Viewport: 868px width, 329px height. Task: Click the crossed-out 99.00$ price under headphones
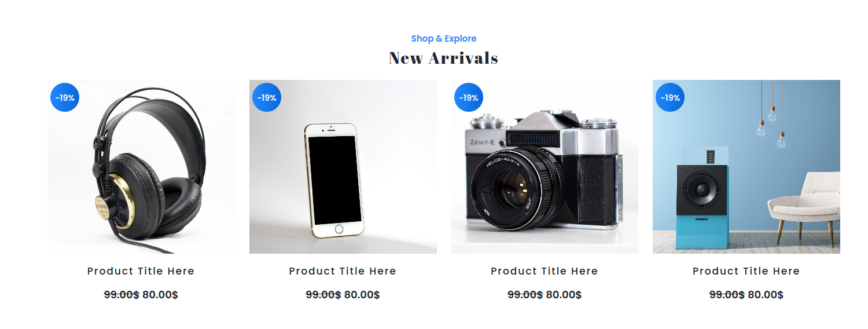122,295
